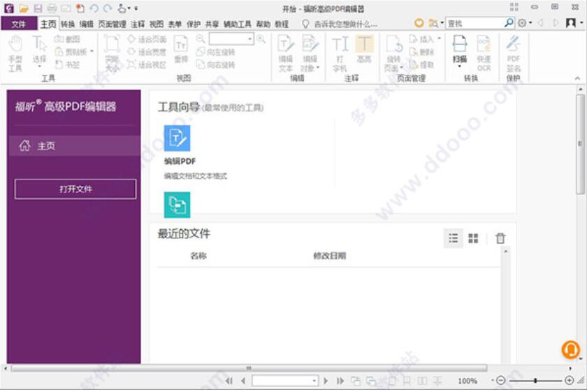Screen dimensions: 587x392
Task: Click the 删除 delete page icon
Action: click(x=421, y=52)
